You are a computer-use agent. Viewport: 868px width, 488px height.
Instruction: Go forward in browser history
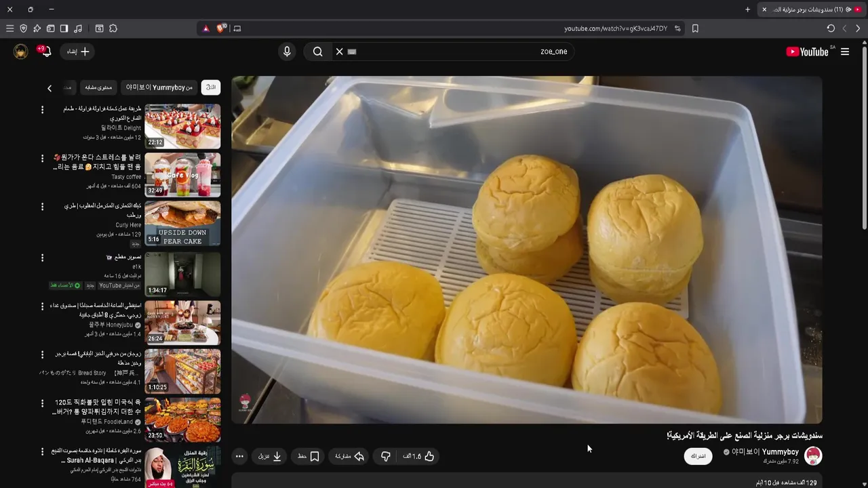coord(844,28)
